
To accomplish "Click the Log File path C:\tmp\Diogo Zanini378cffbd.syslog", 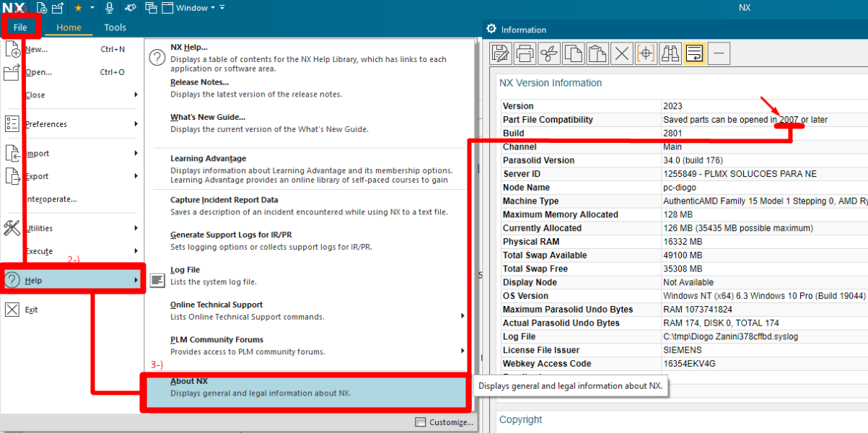I will pos(731,336).
